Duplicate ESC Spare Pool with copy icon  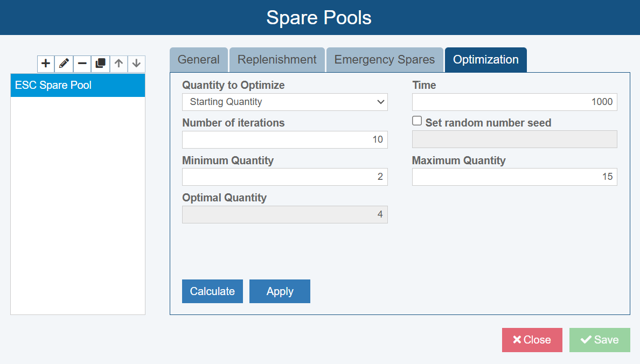pyautogui.click(x=100, y=64)
